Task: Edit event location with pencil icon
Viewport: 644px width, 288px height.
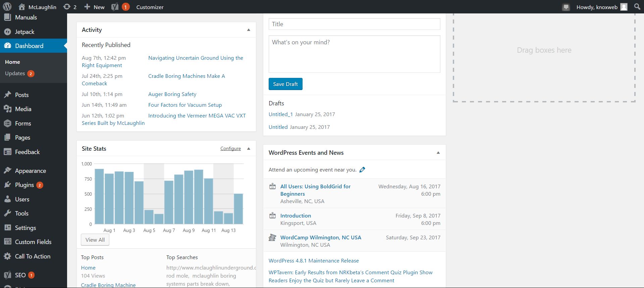Action: 362,170
